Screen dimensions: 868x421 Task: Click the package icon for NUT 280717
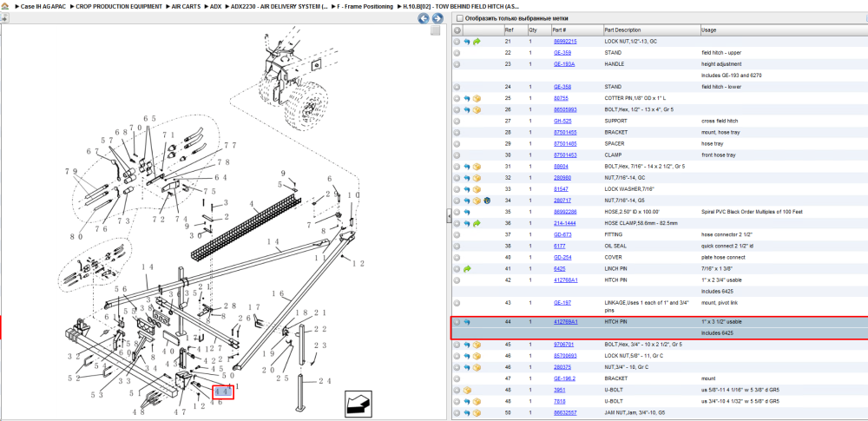pos(477,201)
